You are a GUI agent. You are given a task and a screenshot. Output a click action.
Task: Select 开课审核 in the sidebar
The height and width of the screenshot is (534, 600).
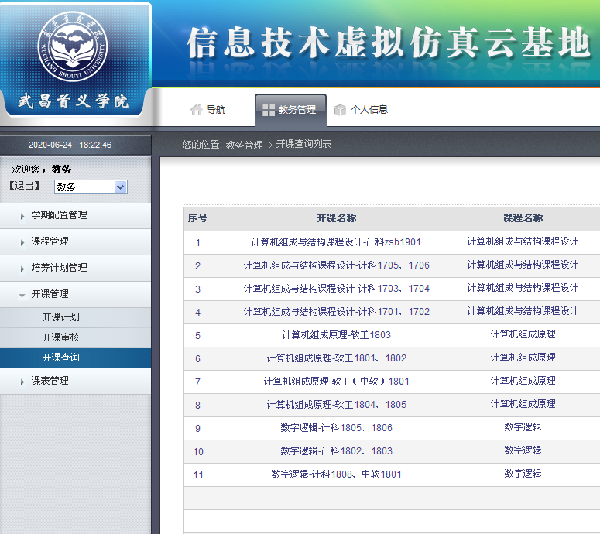59,337
